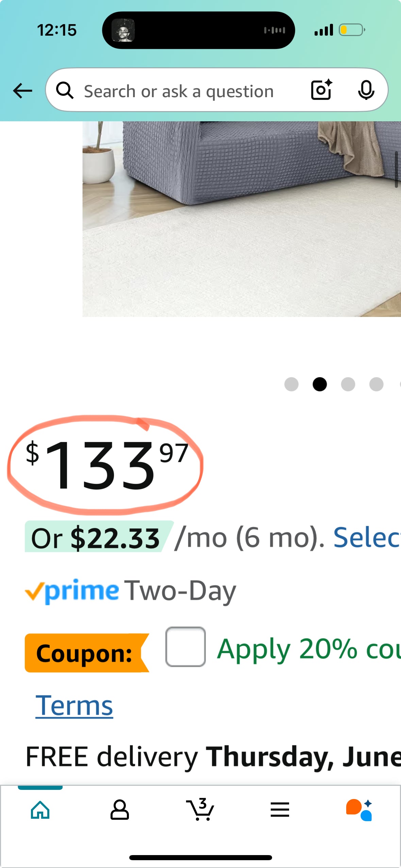Open the hamburger menu tab

pos(280,810)
